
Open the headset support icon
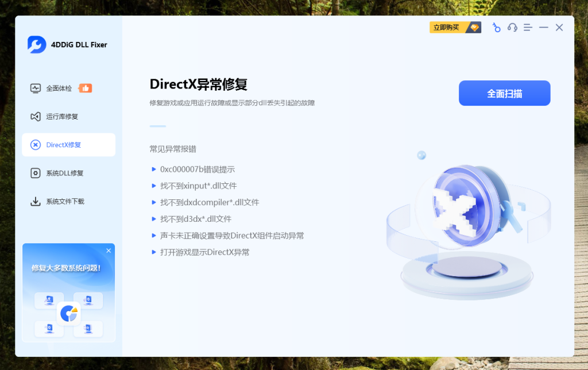[512, 28]
